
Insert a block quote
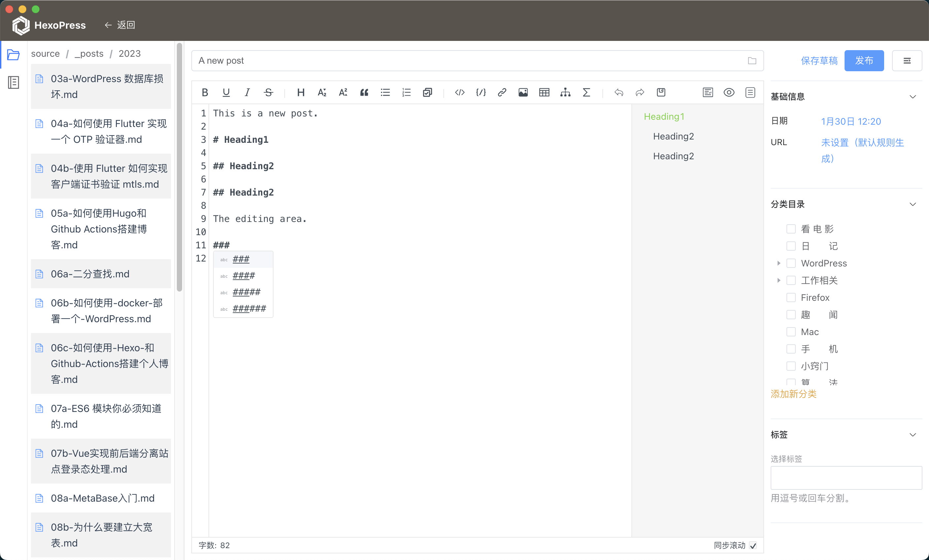click(364, 92)
